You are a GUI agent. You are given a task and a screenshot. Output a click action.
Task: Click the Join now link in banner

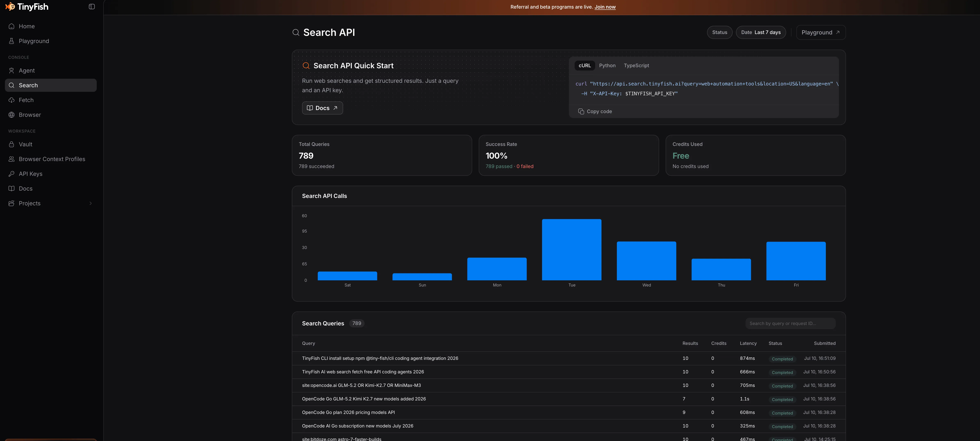[605, 7]
